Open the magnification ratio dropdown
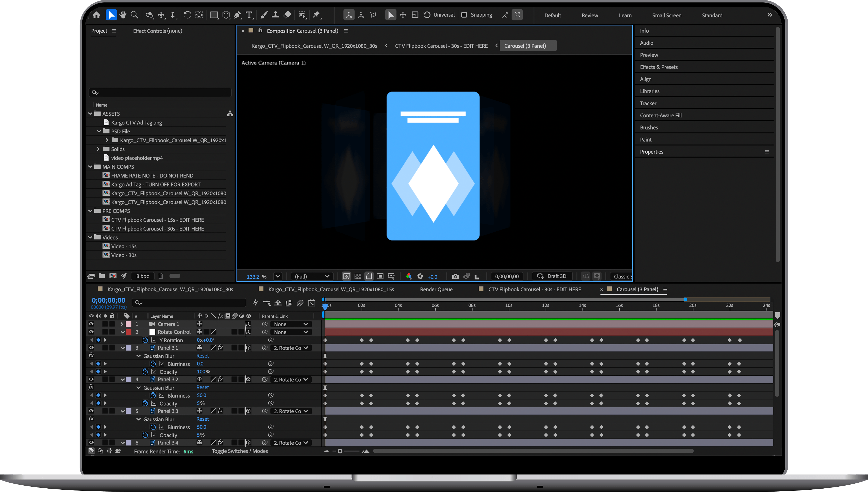 [278, 276]
